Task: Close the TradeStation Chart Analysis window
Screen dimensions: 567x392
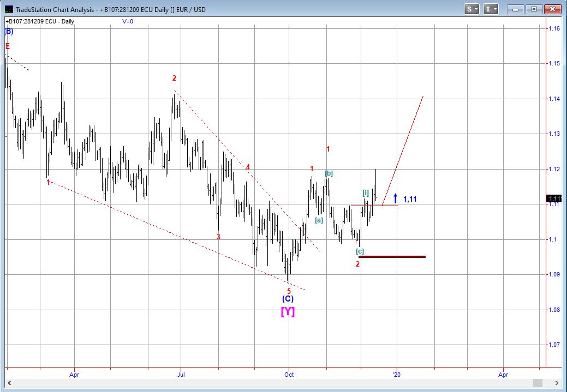Action: (552, 9)
